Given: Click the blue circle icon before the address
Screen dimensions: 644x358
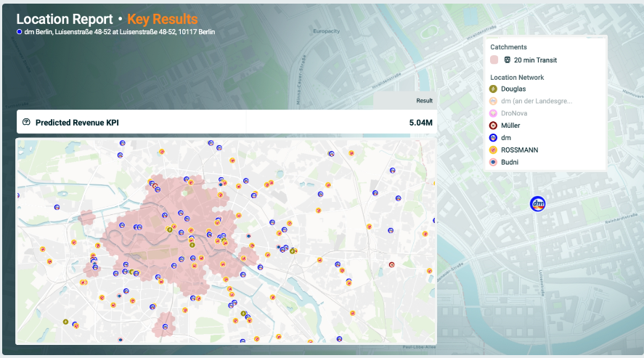Looking at the screenshot, I should pyautogui.click(x=19, y=32).
